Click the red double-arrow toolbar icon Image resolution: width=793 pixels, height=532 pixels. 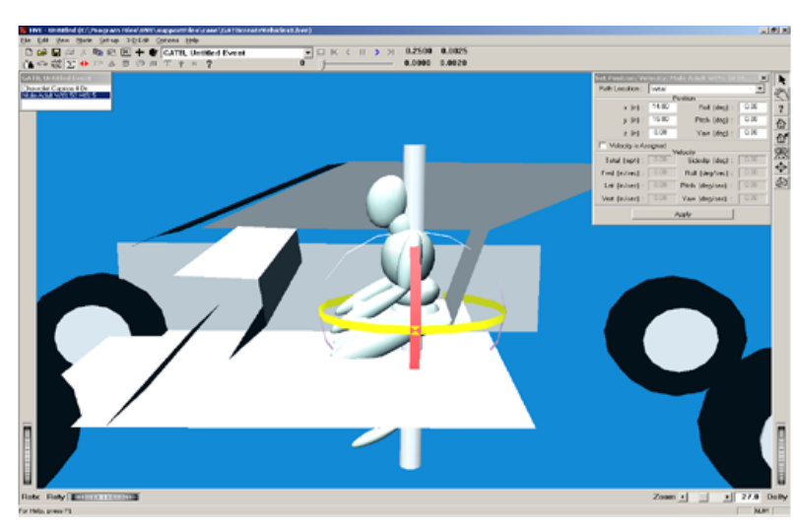click(84, 64)
